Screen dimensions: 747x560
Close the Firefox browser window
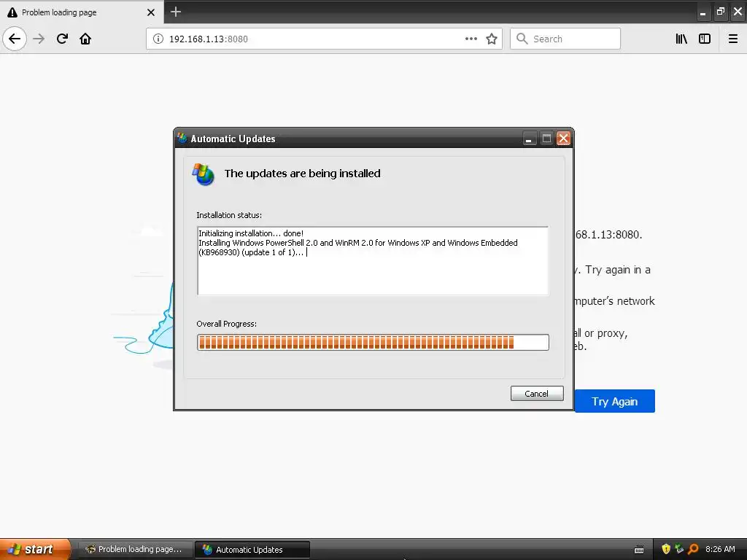738,12
